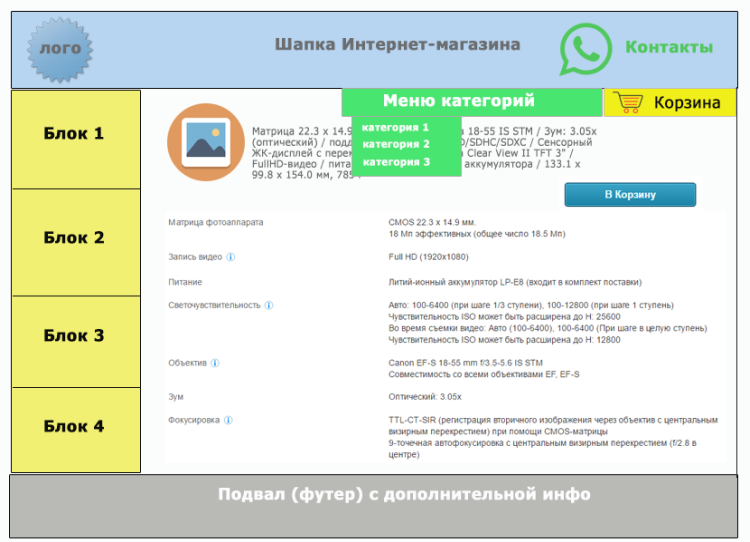Select Блок 3 in sidebar
The image size is (750, 542).
76,342
